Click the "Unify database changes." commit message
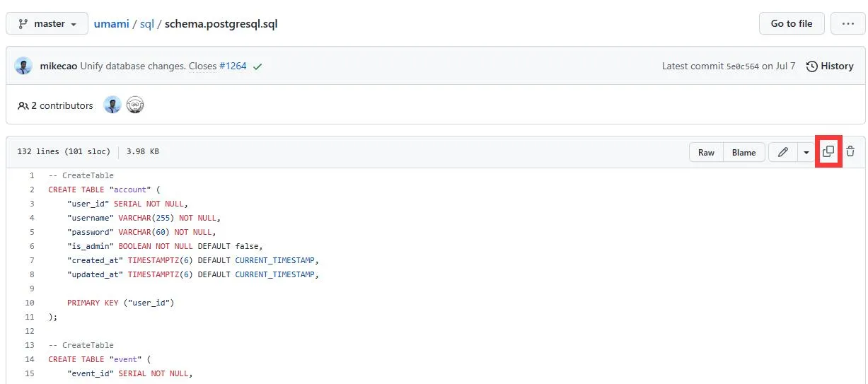 point(133,66)
